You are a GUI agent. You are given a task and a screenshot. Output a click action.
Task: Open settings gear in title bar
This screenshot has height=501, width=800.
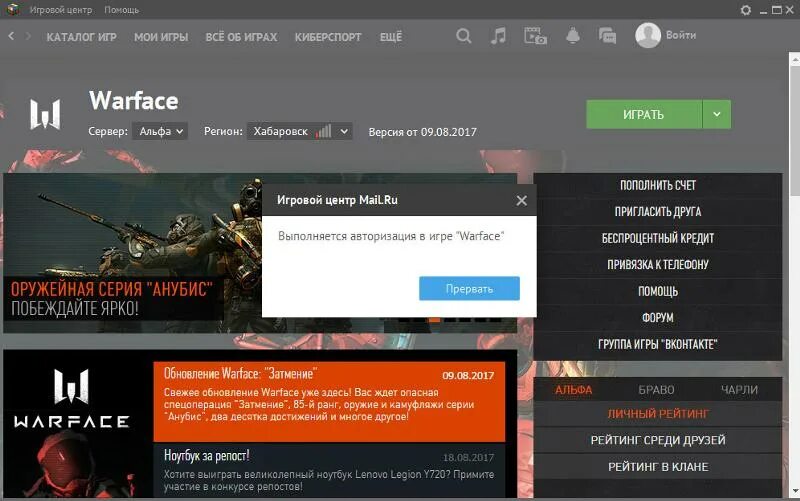click(745, 10)
